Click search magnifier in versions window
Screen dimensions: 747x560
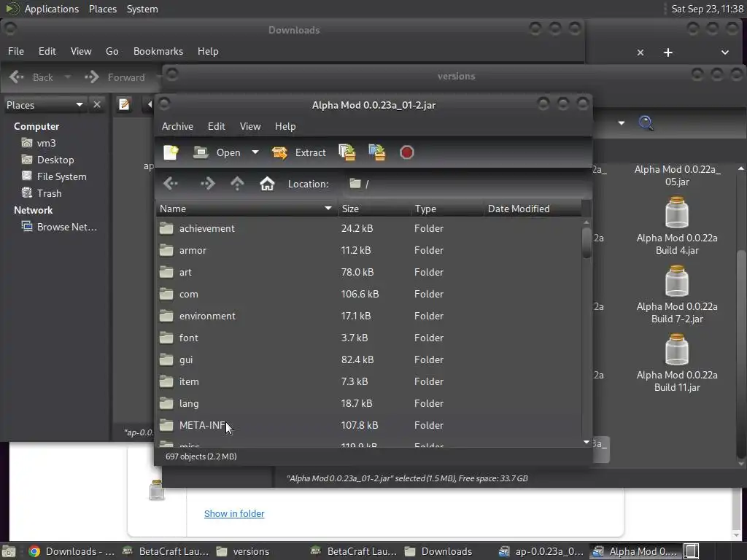(x=646, y=122)
